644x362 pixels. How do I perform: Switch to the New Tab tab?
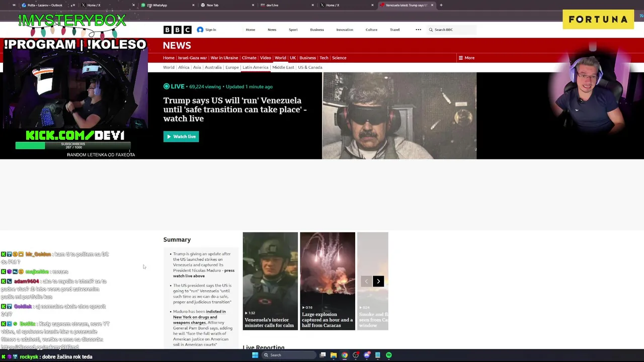[226, 5]
